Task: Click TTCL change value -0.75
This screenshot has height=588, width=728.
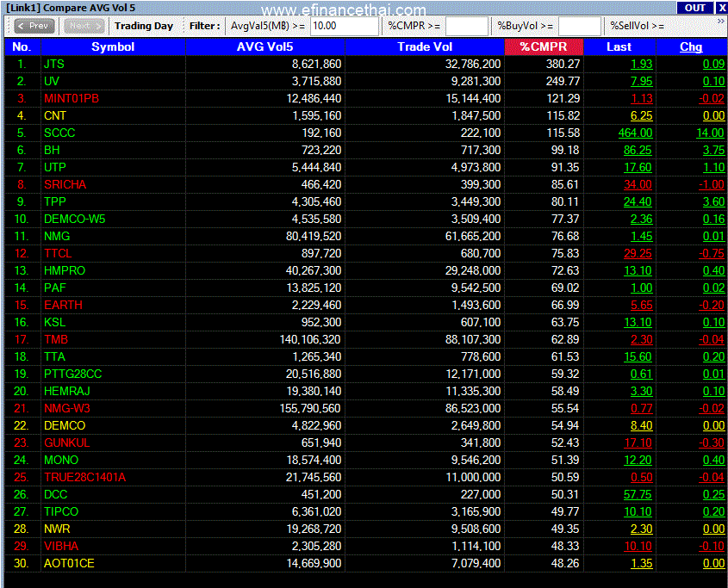Action: 712,253
